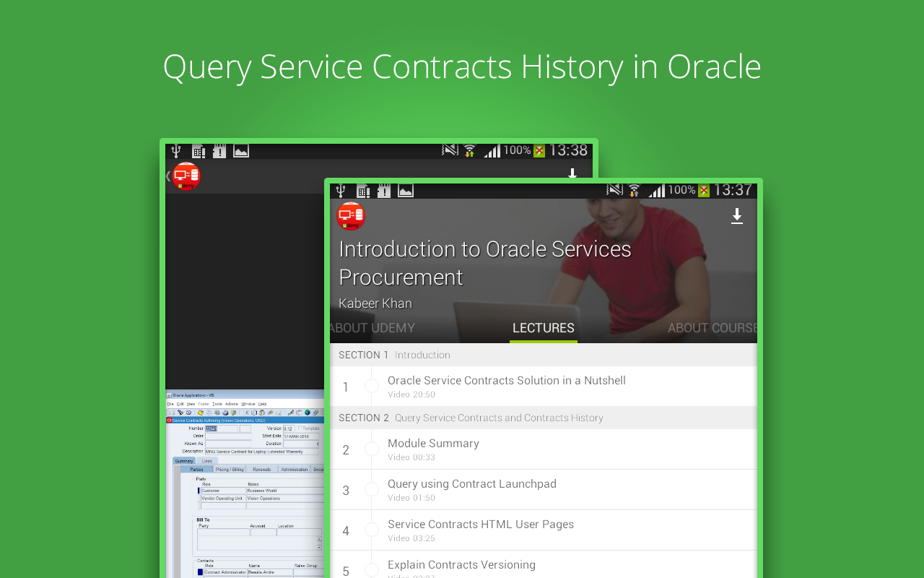Image resolution: width=924 pixels, height=578 pixels.
Task: Click Start Date field in Oracle form
Action: tap(301, 436)
